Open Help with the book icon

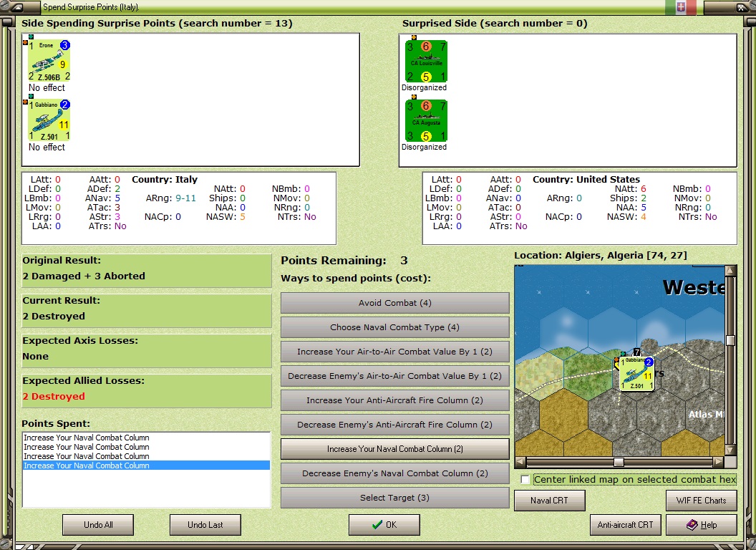(x=702, y=525)
